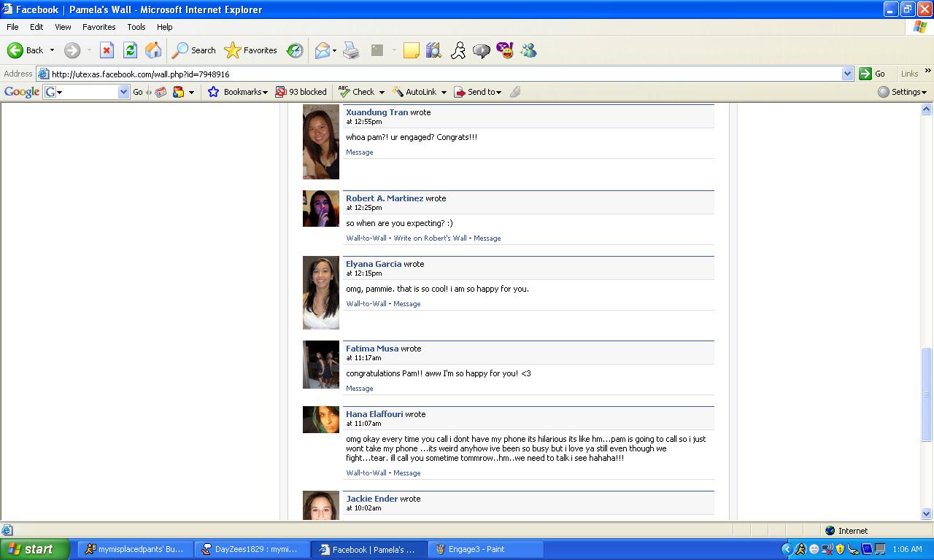Switch to DayZees1829 chat taskbar button
The width and height of the screenshot is (934, 560).
click(252, 549)
